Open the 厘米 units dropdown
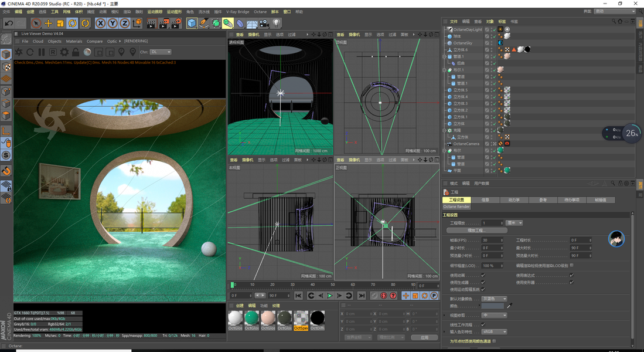Screen dimensions: 644x352 coord(514,223)
